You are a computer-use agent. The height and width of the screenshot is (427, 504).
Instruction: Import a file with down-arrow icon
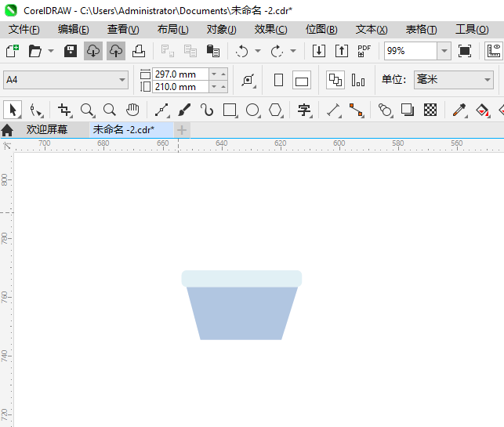(319, 51)
